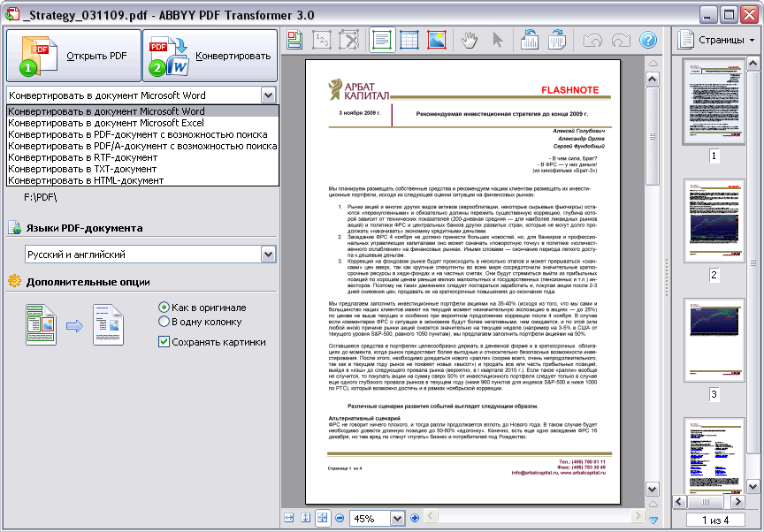Click the horizontal scroll left arrow below document
The width and height of the screenshot is (764, 532).
pos(431,515)
